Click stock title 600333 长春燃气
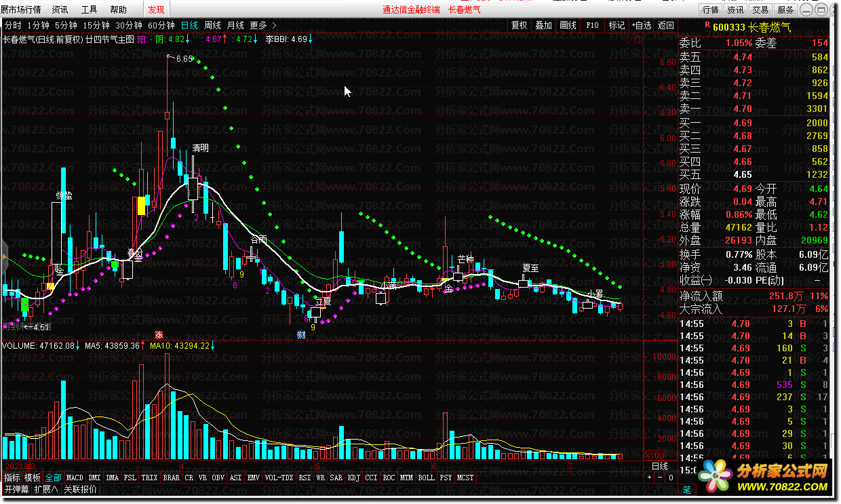Image resolution: width=841 pixels, height=504 pixels. coord(751,26)
